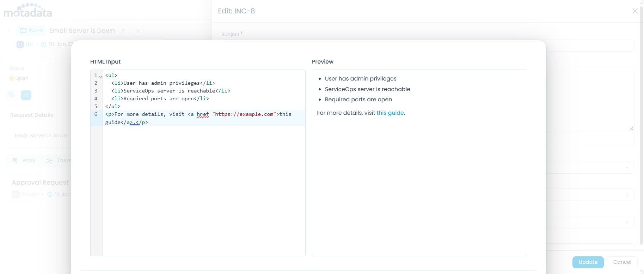Viewport: 644px width, 274px height.
Task: Open the first dropdown in edit form
Action: point(627,167)
